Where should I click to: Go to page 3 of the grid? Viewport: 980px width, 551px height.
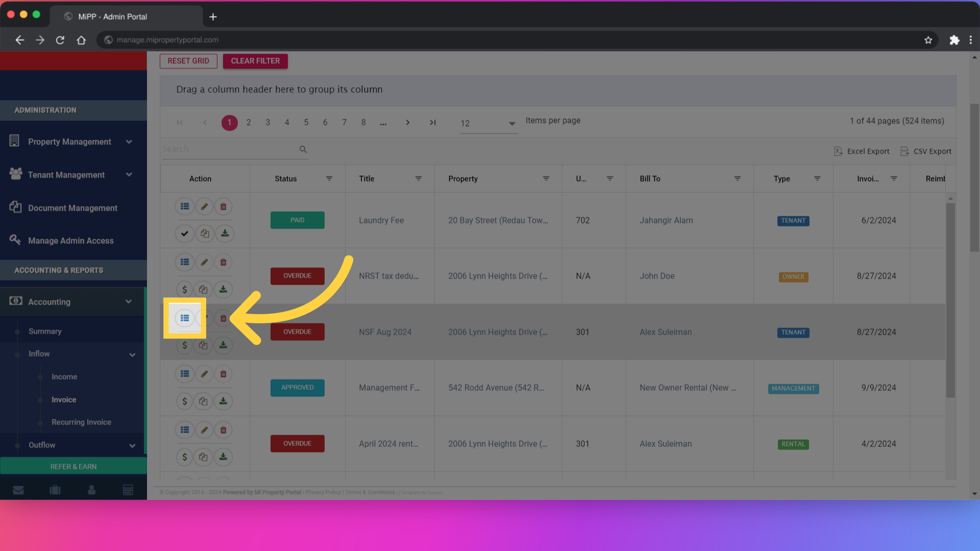(x=267, y=122)
